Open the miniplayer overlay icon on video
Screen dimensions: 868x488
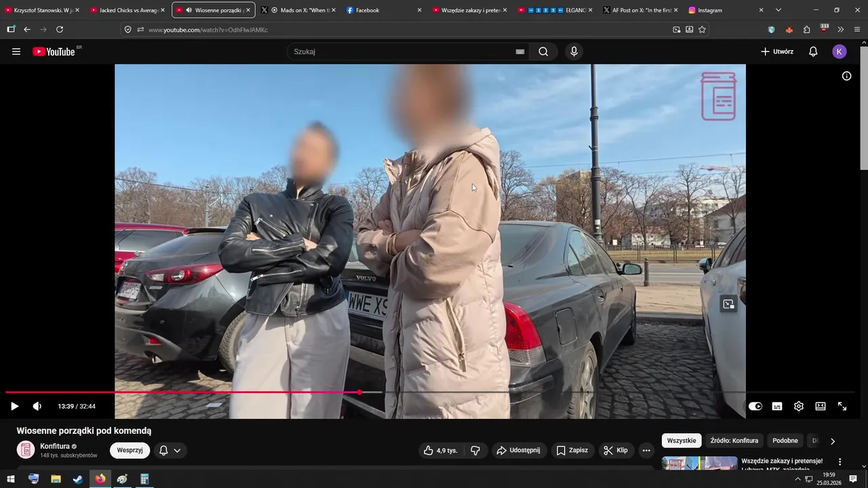[729, 304]
